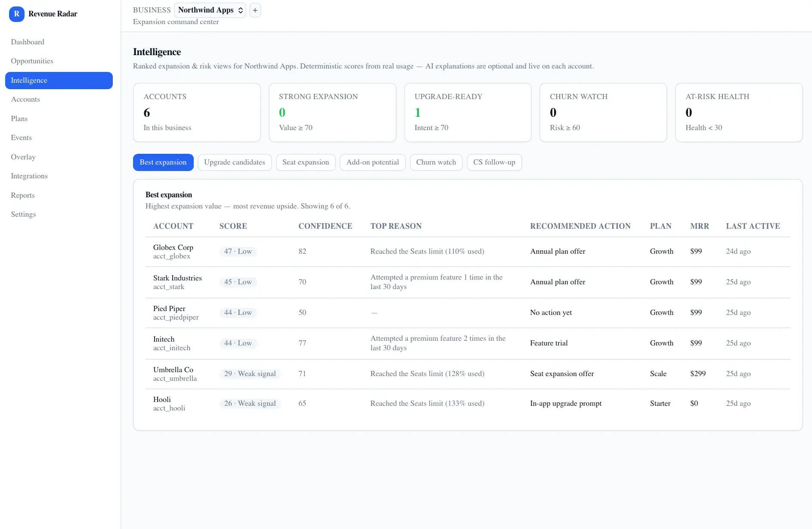This screenshot has width=812, height=529.
Task: Switch to the Seat expansion tab
Action: pyautogui.click(x=306, y=162)
